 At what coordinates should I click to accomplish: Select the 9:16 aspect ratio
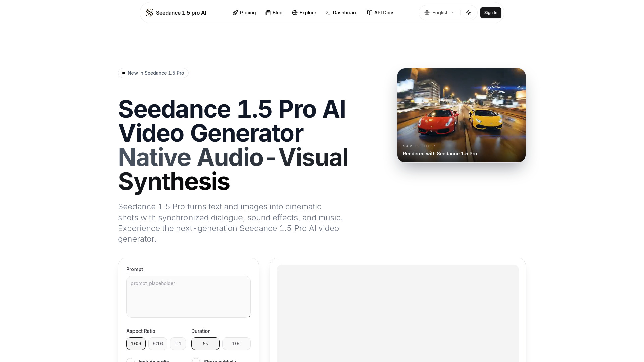(x=158, y=343)
